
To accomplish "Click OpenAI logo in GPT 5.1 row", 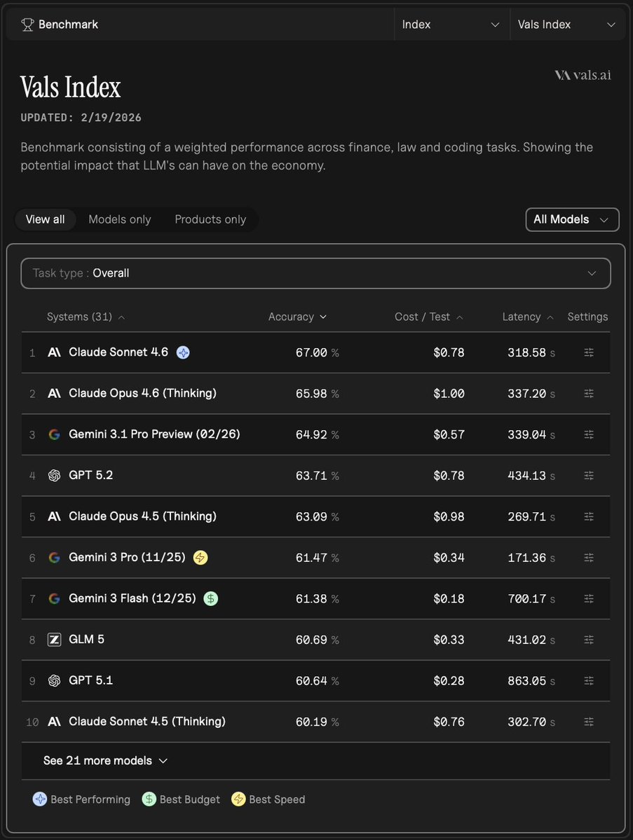I will pyautogui.click(x=54, y=681).
